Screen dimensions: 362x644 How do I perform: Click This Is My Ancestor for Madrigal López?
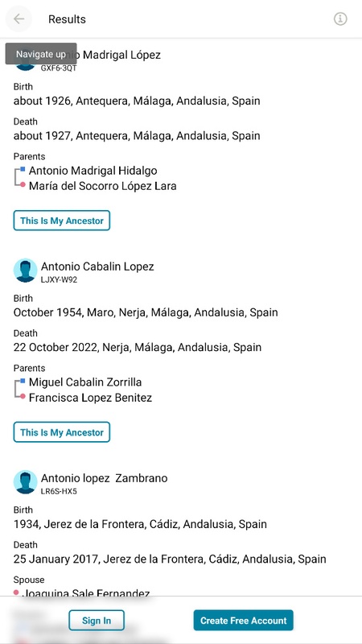click(x=62, y=221)
